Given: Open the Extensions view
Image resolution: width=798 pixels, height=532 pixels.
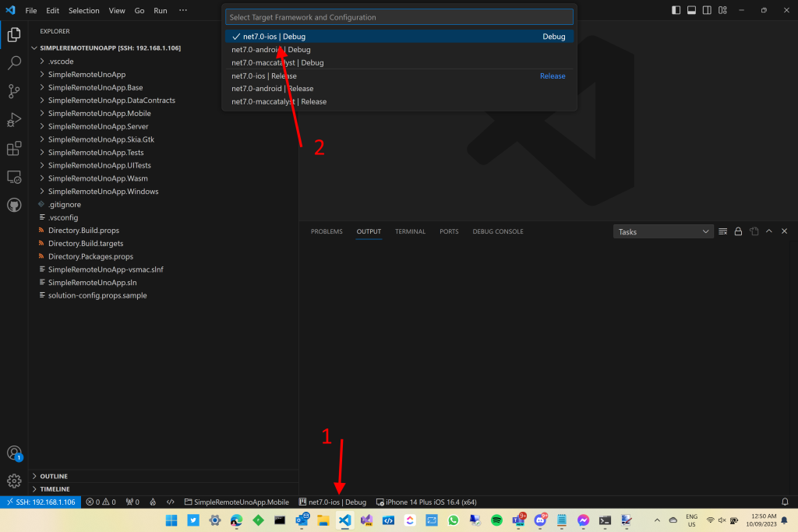Looking at the screenshot, I should click(x=13, y=148).
